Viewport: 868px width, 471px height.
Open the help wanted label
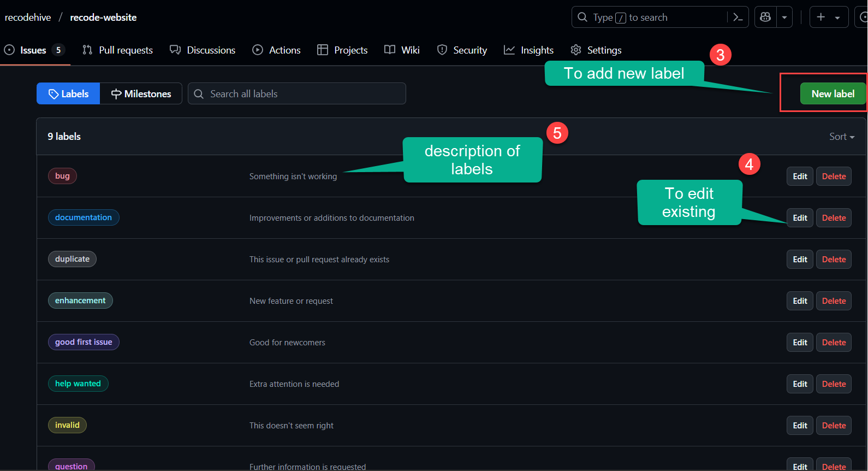78,384
